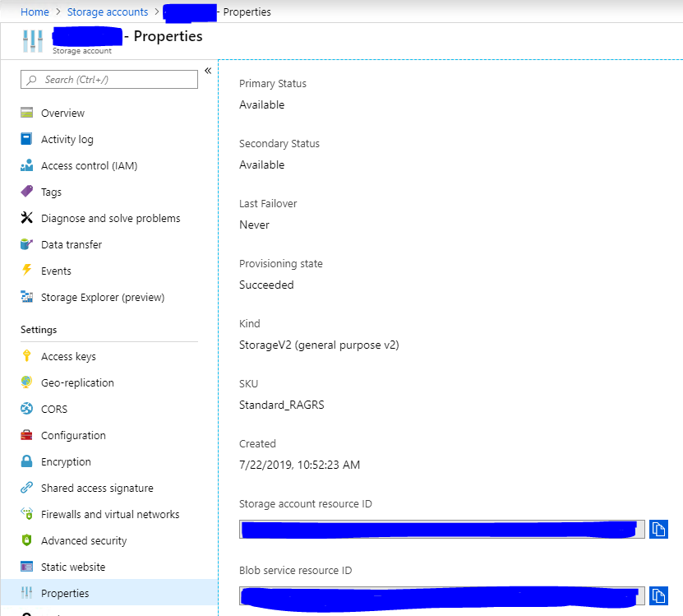Go to Home breadcrumb link
The width and height of the screenshot is (683, 616).
point(35,12)
